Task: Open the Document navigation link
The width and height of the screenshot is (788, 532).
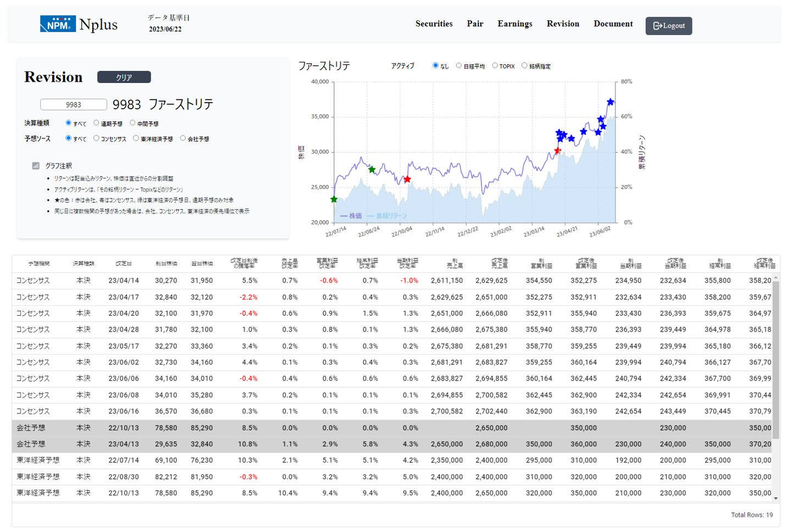Action: pos(613,24)
